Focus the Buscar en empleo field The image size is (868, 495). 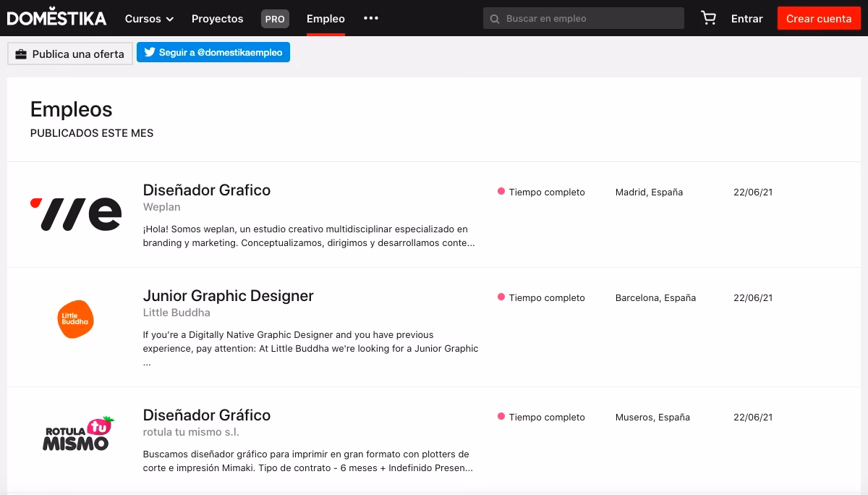(590, 19)
